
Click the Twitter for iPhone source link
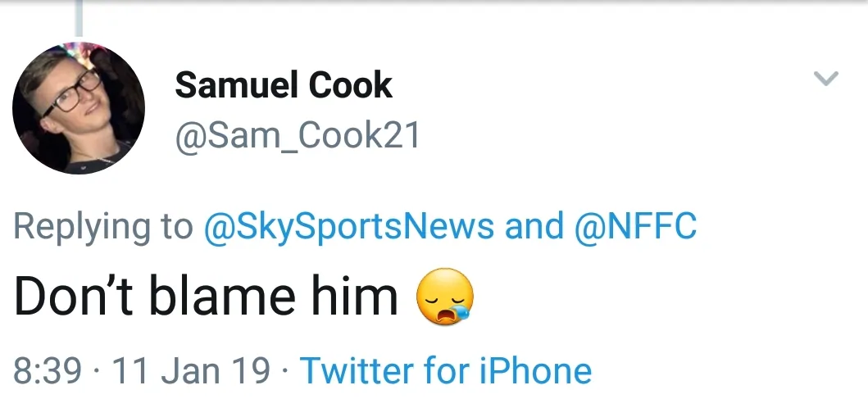446,370
